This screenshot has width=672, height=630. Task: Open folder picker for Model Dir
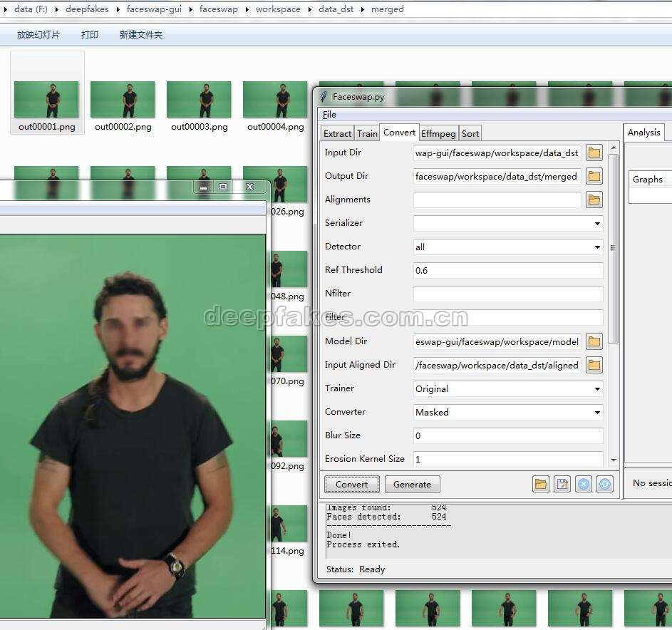pos(594,341)
